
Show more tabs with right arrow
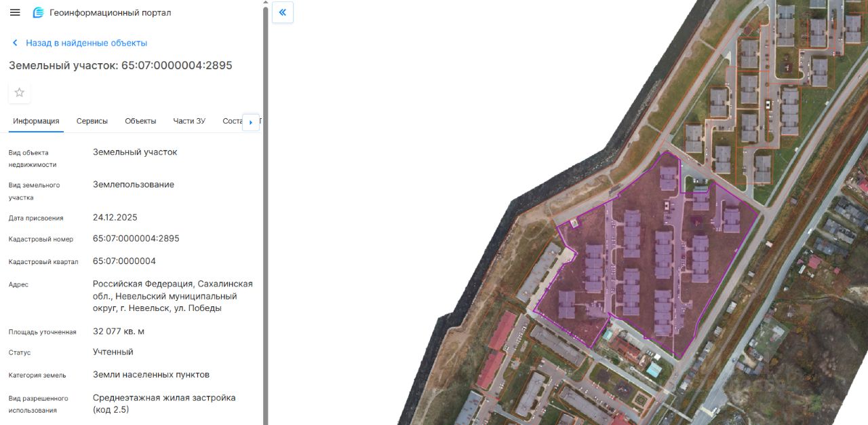(x=251, y=122)
